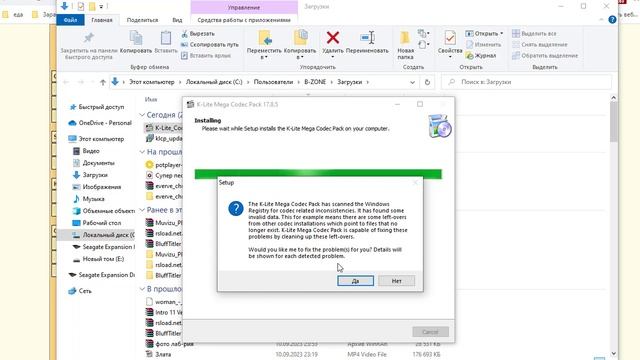Viewport: 640px width, 360px height.
Task: Open the Вид ribbon tab
Action: tap(177, 20)
